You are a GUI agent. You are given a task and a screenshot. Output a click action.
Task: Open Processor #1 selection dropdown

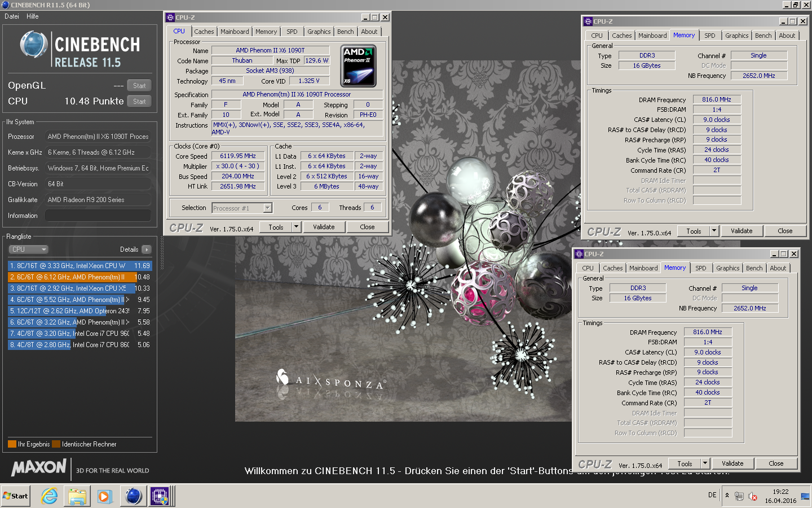(268, 208)
